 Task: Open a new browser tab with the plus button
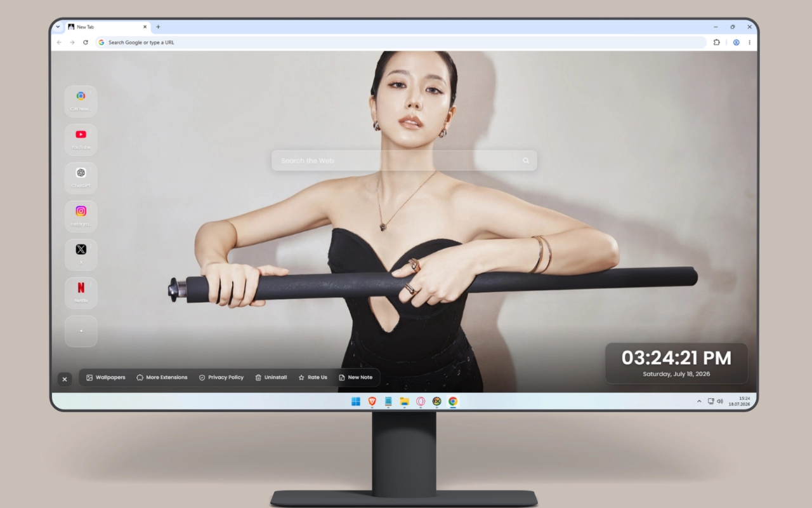click(158, 27)
